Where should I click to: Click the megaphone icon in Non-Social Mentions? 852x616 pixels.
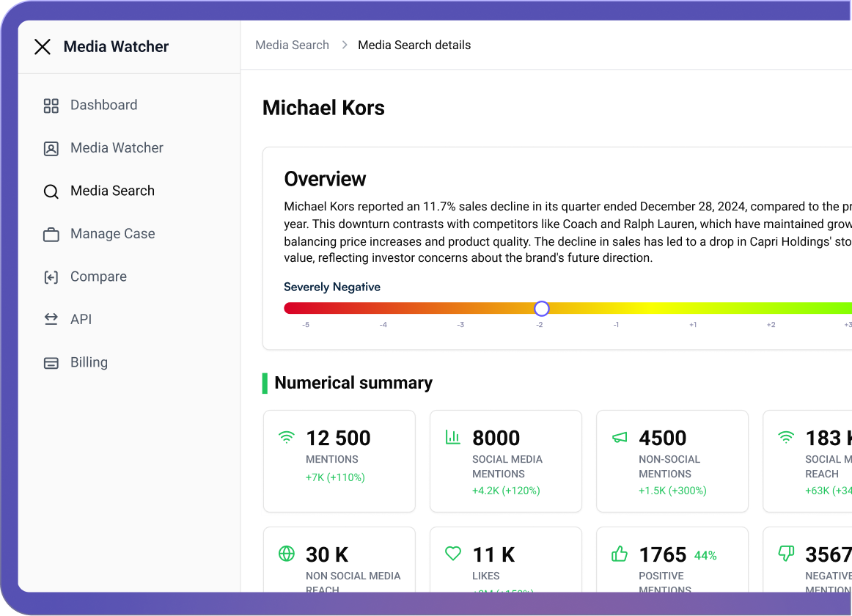pos(620,437)
